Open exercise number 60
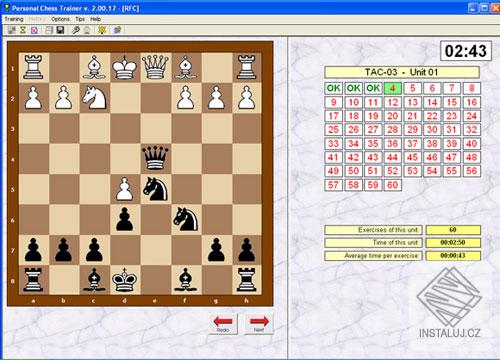 click(393, 185)
